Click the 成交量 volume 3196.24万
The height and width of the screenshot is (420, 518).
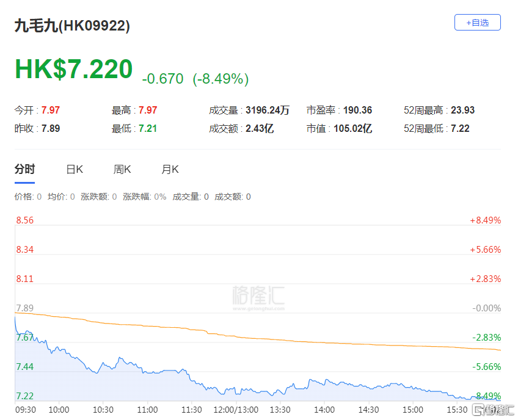[x=268, y=110]
